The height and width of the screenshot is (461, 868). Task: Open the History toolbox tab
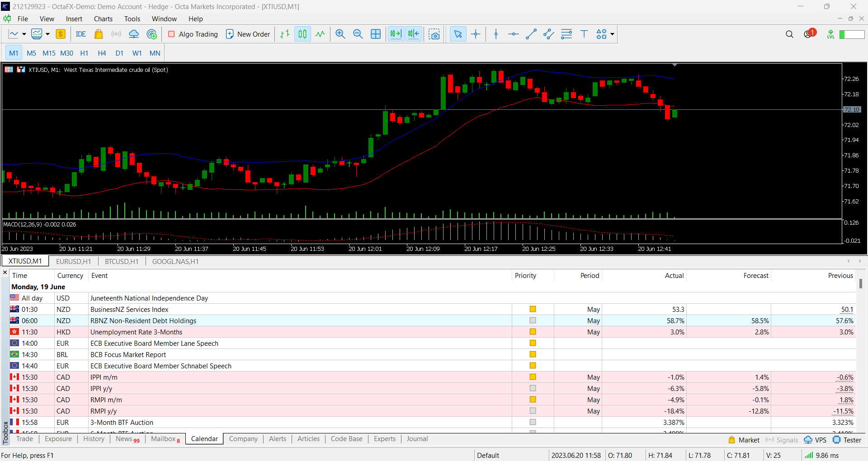(94, 439)
